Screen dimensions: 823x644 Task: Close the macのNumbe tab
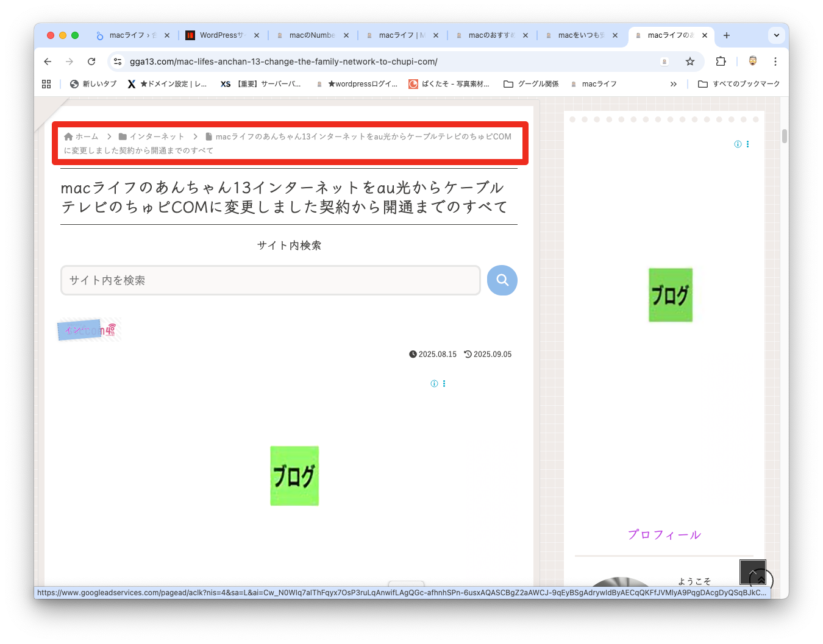(x=346, y=35)
